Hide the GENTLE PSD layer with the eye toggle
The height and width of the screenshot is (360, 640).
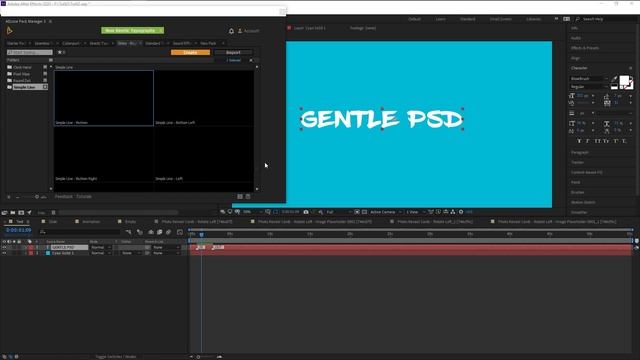4,247
